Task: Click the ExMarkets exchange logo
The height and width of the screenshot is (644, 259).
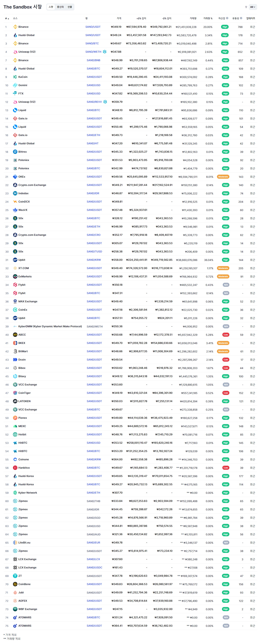Action: pyautogui.click(x=15, y=276)
